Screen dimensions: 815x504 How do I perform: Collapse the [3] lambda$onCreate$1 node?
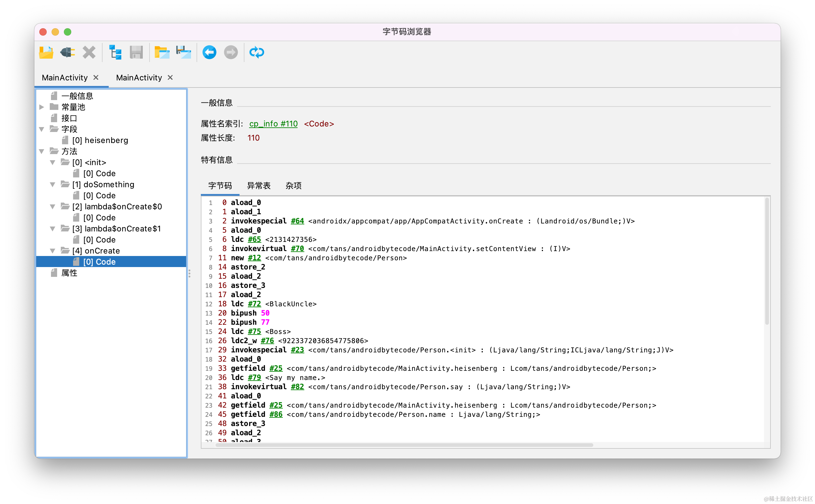point(53,229)
